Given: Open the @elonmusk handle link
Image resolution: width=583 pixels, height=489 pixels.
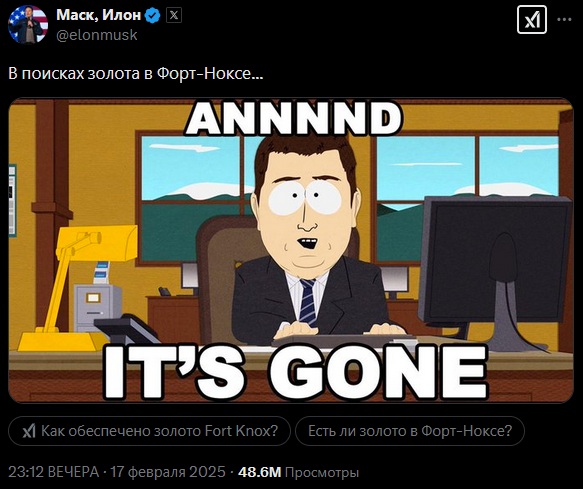Looking at the screenshot, I should point(97,35).
